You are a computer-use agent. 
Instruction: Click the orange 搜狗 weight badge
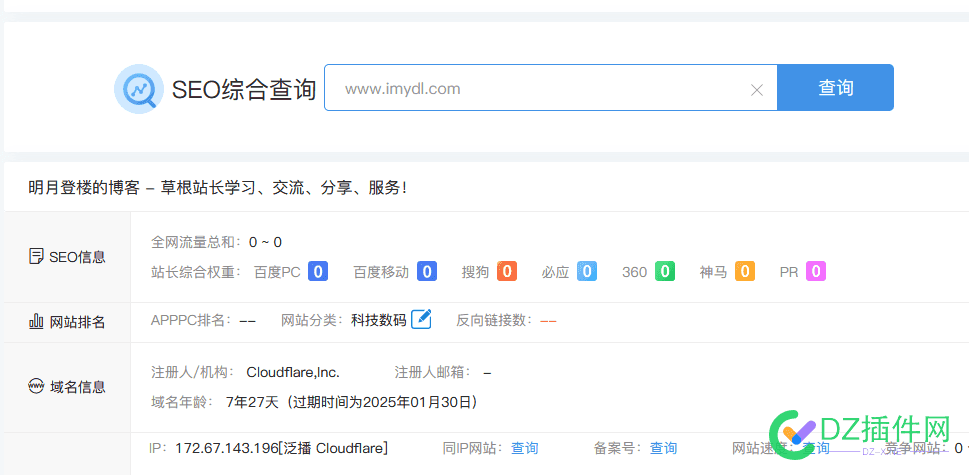[x=507, y=271]
